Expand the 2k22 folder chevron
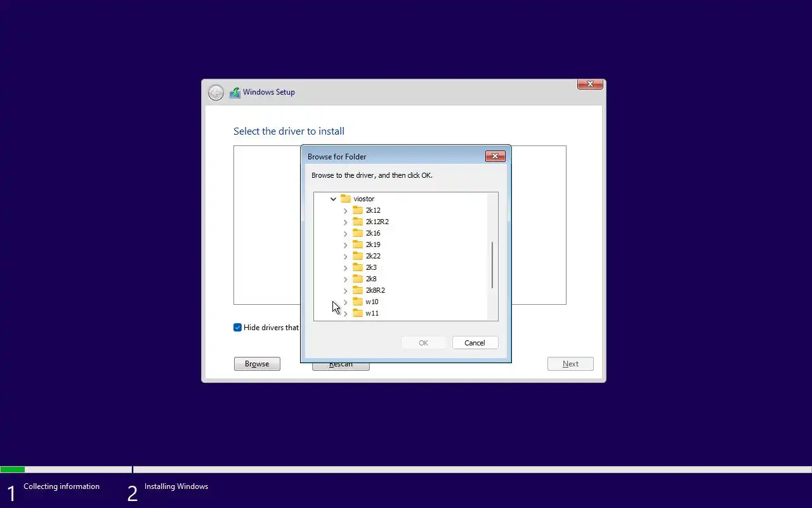Viewport: 812px width, 508px height. tap(345, 256)
